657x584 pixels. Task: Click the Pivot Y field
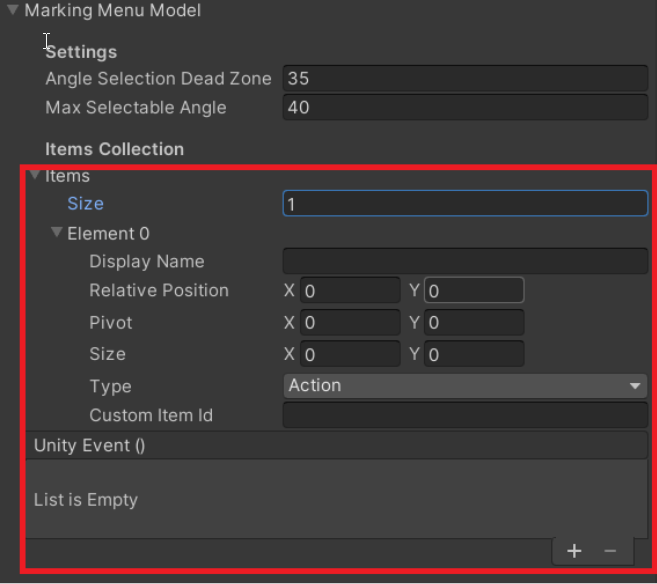474,322
